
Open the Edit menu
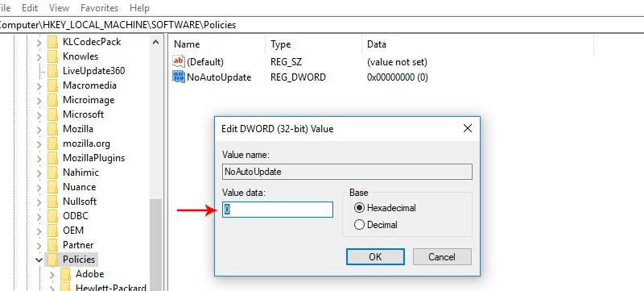(x=30, y=8)
